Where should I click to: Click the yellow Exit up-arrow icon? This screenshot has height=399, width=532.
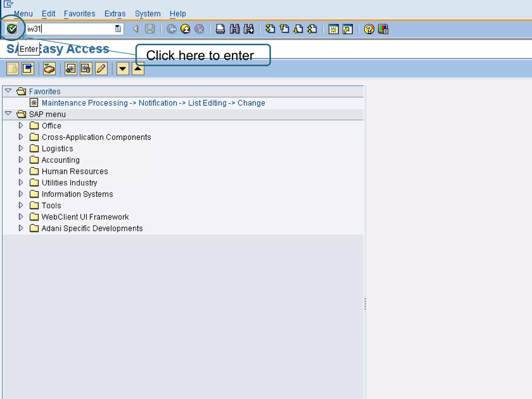[x=185, y=29]
